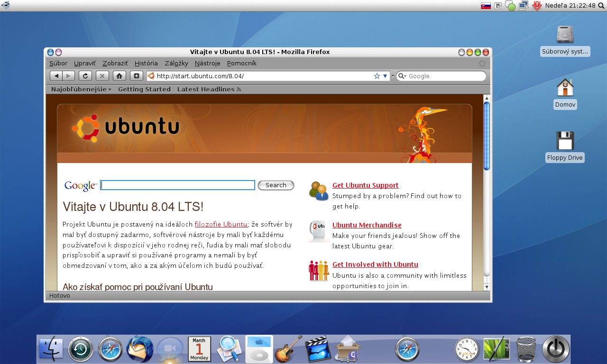The image size is (607, 364).
Task: Open the Záložky menu
Action: [x=176, y=63]
